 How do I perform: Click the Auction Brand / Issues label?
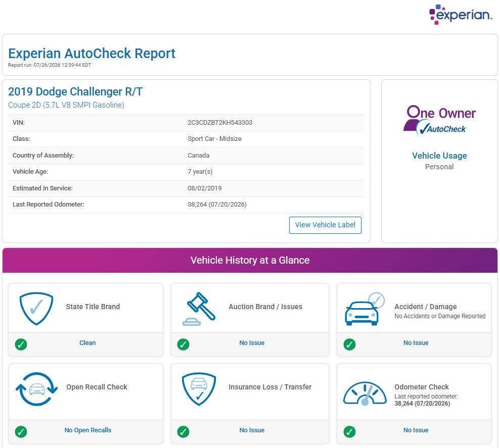(x=265, y=307)
